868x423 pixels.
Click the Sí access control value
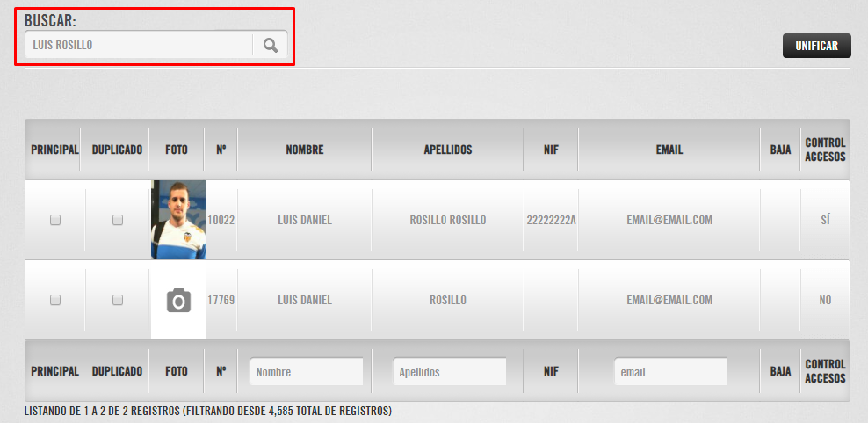825,220
